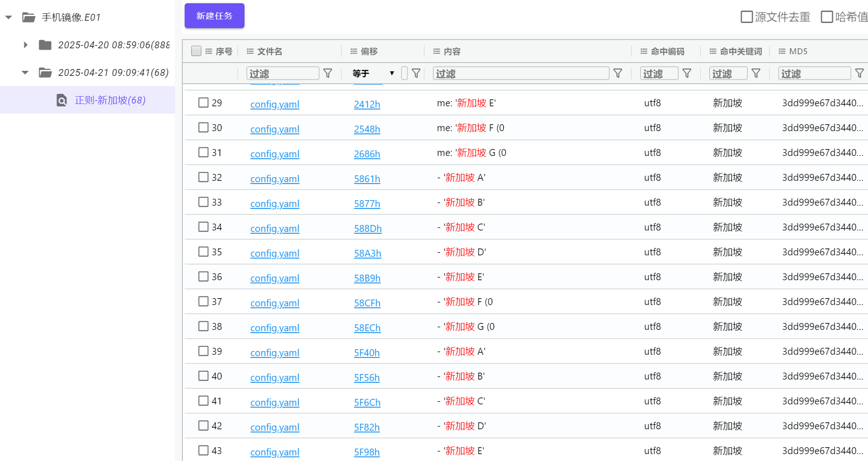Focus the 偏移 value input box

404,74
